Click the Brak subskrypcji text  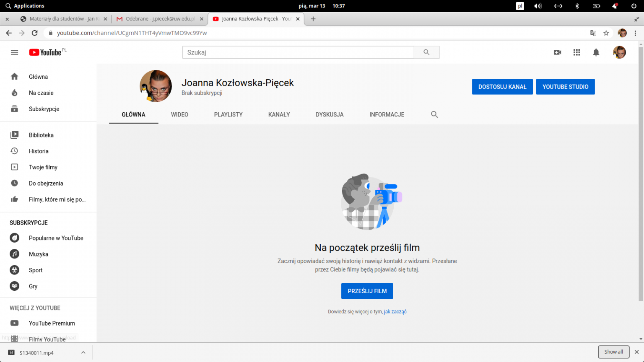coord(202,93)
